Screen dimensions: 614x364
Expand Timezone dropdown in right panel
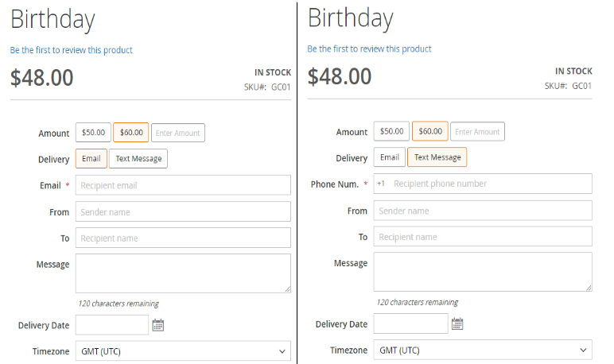point(482,350)
